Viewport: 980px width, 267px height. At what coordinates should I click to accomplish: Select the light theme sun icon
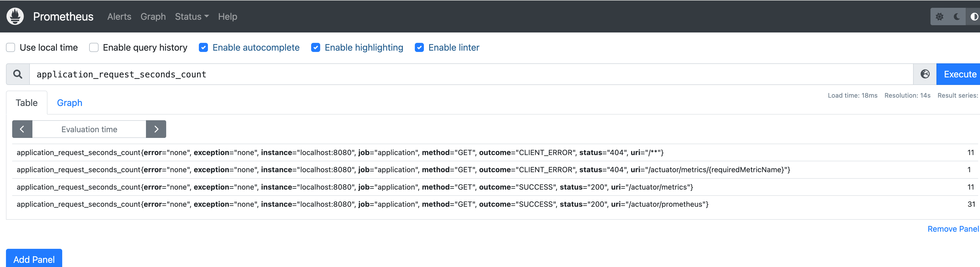tap(939, 17)
